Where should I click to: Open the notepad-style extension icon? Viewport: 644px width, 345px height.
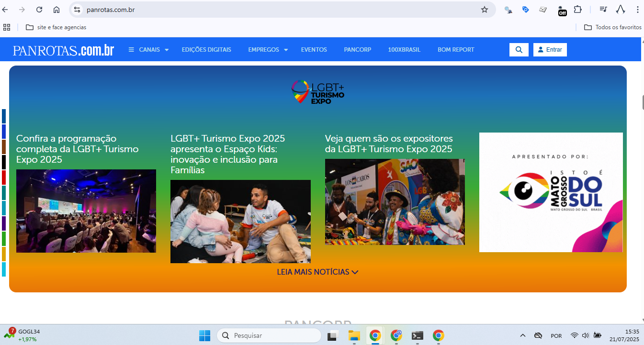tap(543, 10)
